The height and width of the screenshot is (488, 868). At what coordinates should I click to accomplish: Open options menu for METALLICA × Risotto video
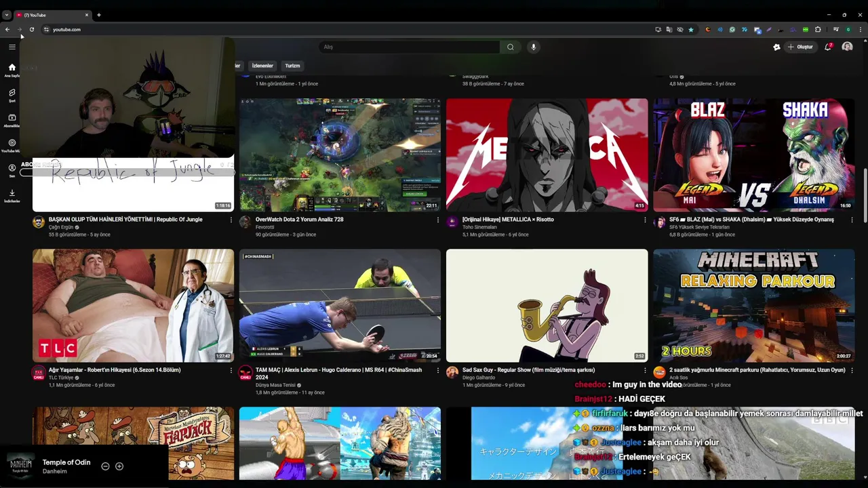click(644, 220)
